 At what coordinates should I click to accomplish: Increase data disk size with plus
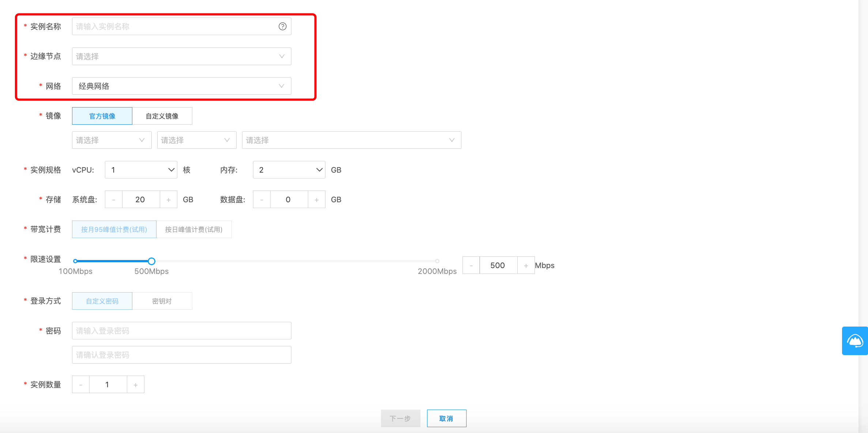pyautogui.click(x=317, y=200)
